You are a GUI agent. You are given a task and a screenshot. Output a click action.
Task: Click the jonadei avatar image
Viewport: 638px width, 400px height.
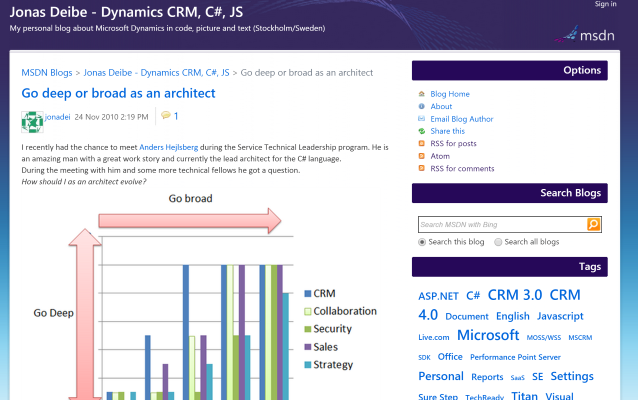(x=32, y=122)
